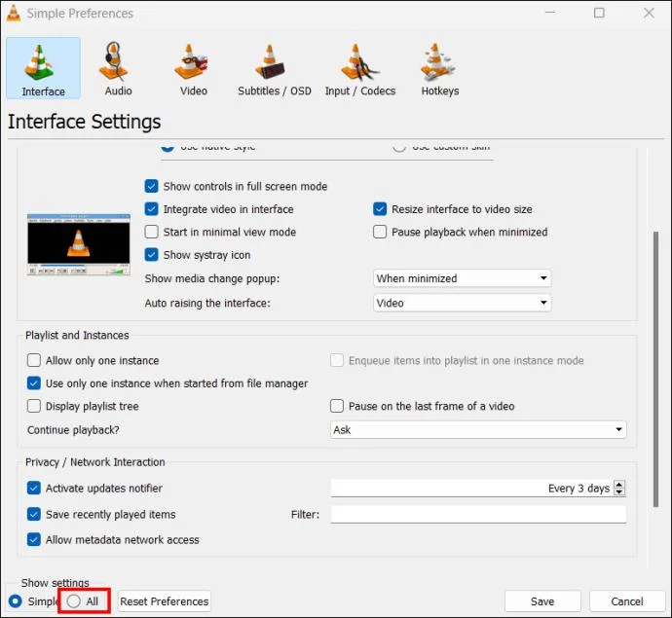Select the Simple show settings radio button
This screenshot has height=618, width=672.
coord(15,601)
